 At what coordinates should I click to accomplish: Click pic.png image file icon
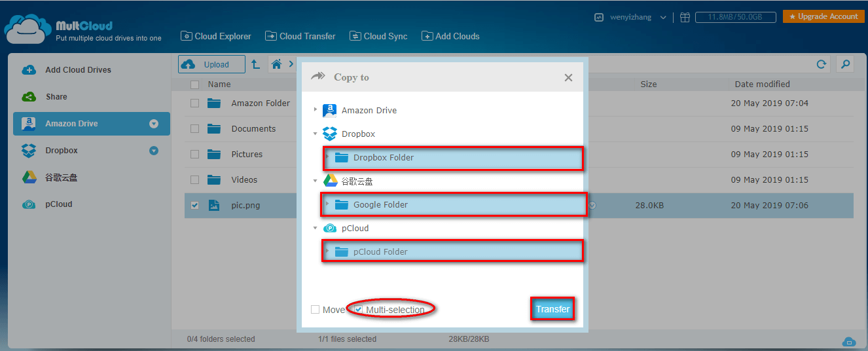coord(214,205)
